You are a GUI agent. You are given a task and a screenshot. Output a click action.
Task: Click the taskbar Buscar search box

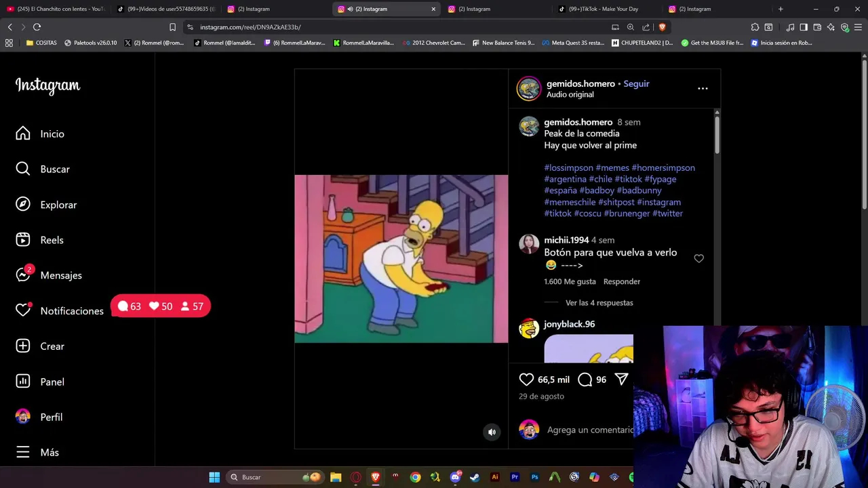coord(274,477)
